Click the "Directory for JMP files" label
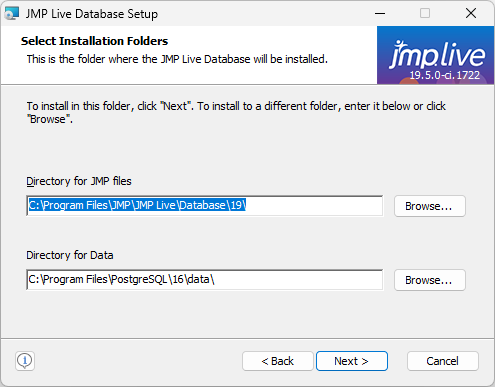The height and width of the screenshot is (387, 495). point(79,181)
